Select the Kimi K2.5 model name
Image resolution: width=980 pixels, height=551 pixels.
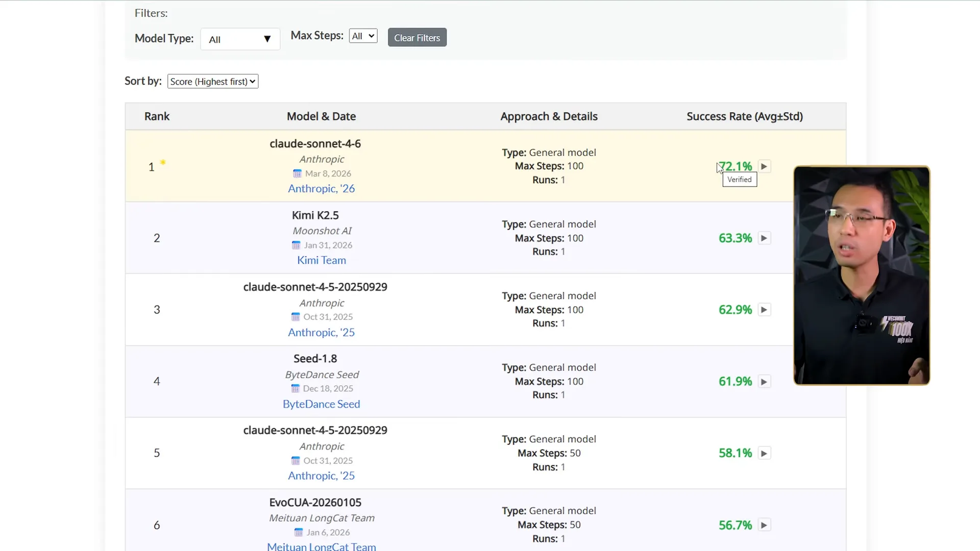(315, 215)
